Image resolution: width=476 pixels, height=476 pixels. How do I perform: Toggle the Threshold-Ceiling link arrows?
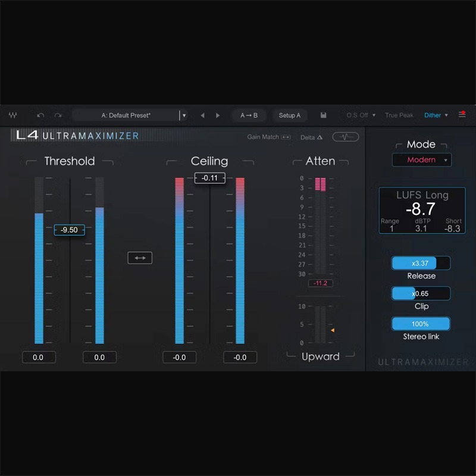140,258
